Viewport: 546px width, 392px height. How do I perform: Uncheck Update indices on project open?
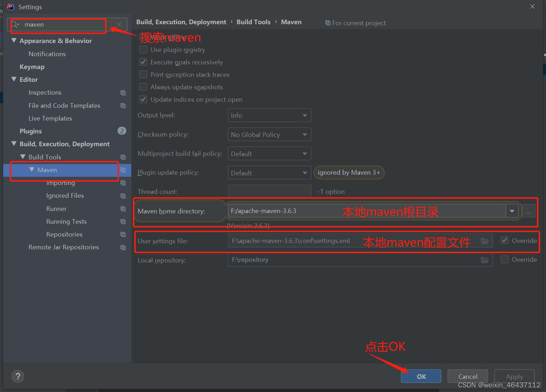click(143, 99)
